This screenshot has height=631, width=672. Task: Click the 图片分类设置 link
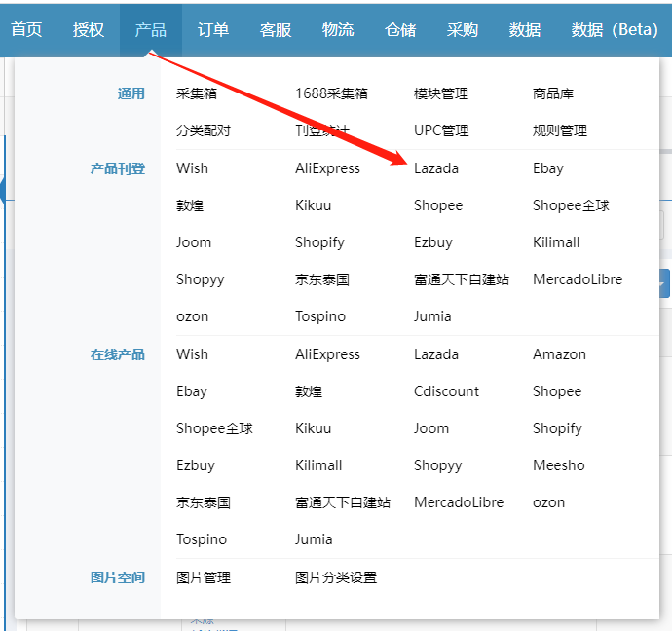coord(335,577)
